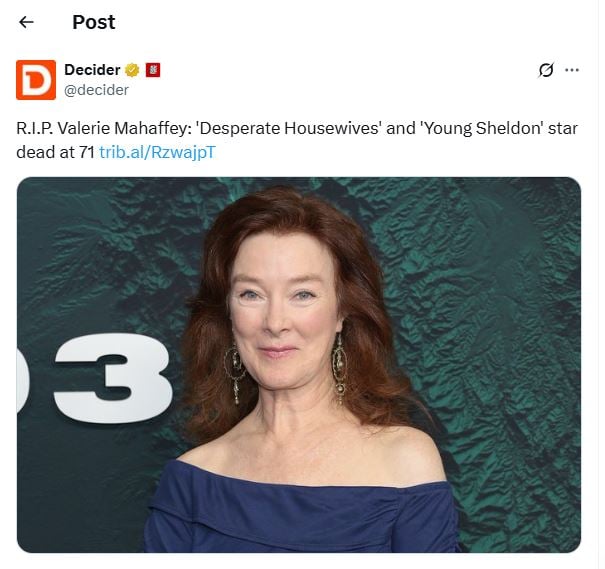Click the red affiliate badge beside Decider
The image size is (605, 569).
coord(153,70)
